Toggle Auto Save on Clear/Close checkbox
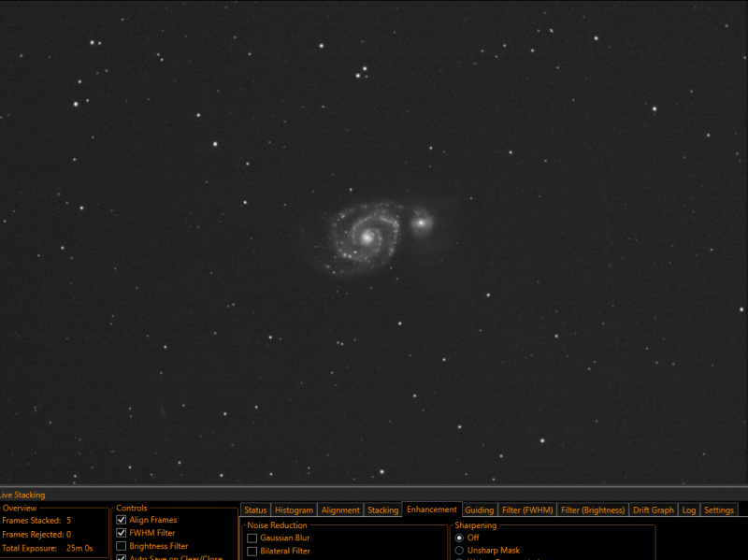 (x=122, y=557)
